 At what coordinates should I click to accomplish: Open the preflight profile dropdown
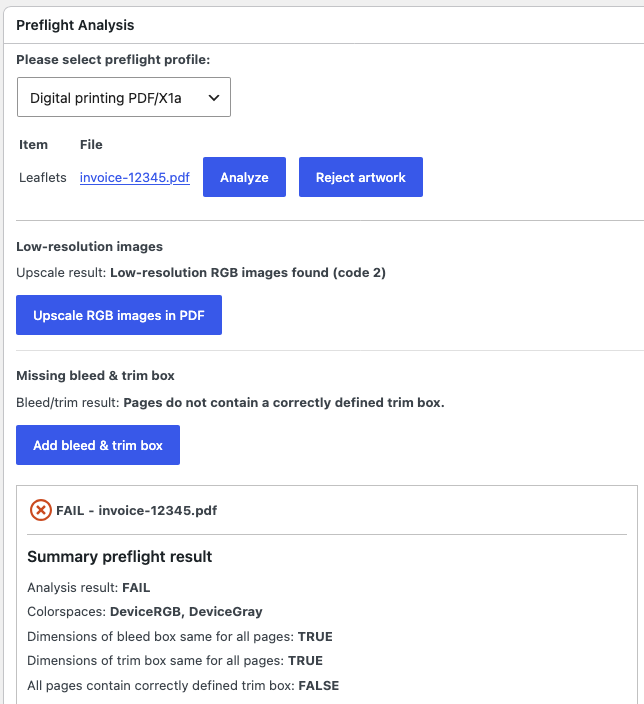click(x=124, y=97)
